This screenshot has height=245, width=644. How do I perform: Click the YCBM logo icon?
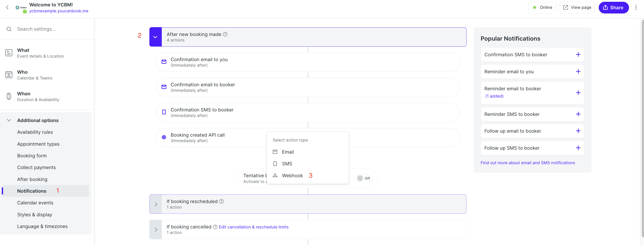21,8
